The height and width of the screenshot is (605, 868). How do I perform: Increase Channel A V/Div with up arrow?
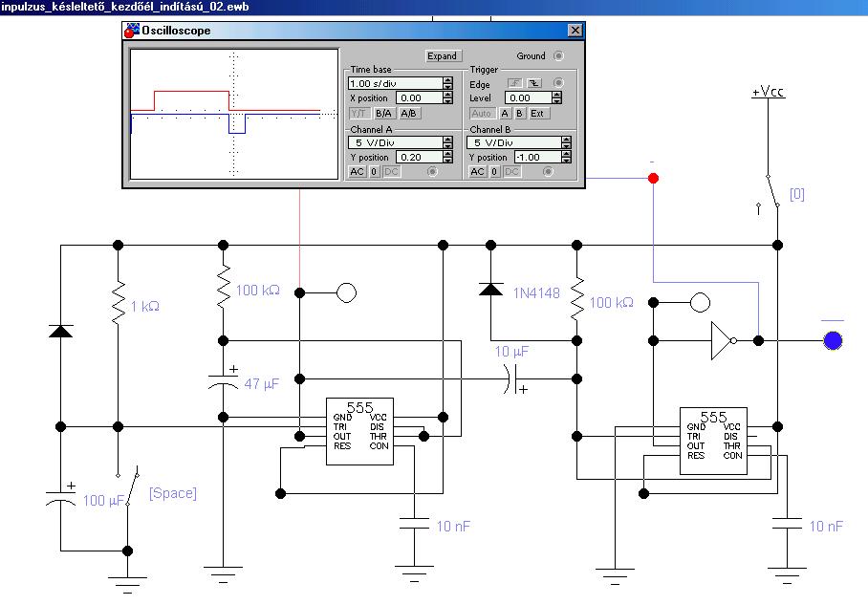pos(447,140)
